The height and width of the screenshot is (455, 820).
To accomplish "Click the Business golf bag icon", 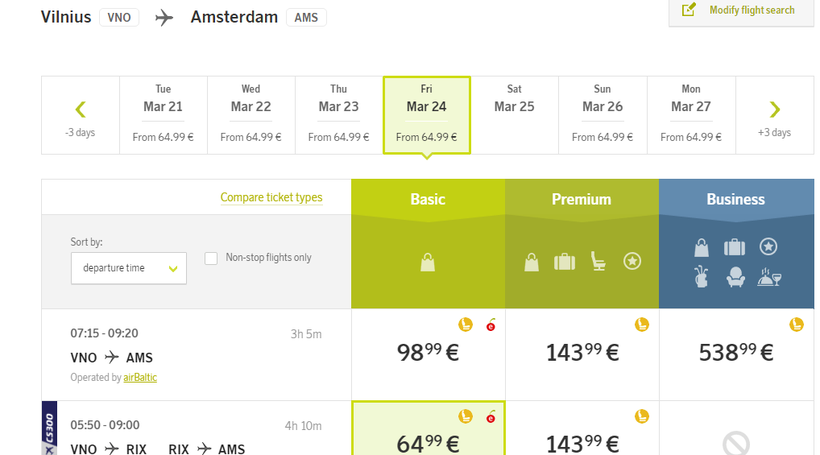I will coord(703,277).
